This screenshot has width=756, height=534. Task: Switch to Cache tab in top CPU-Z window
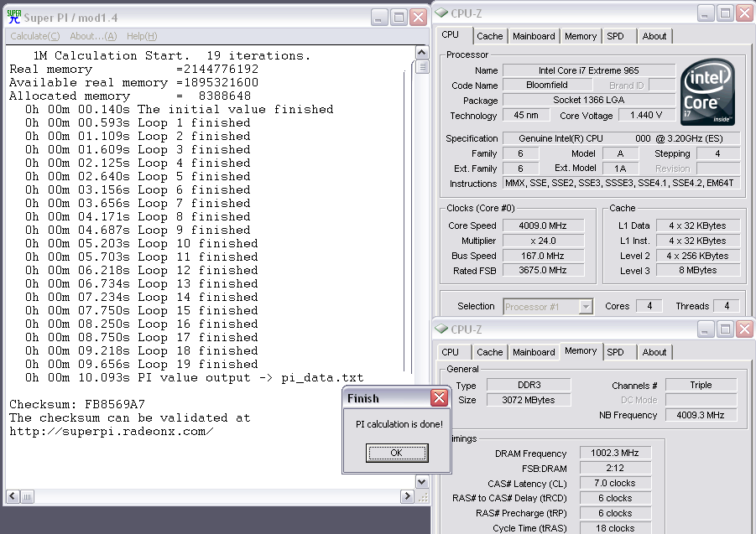click(489, 36)
